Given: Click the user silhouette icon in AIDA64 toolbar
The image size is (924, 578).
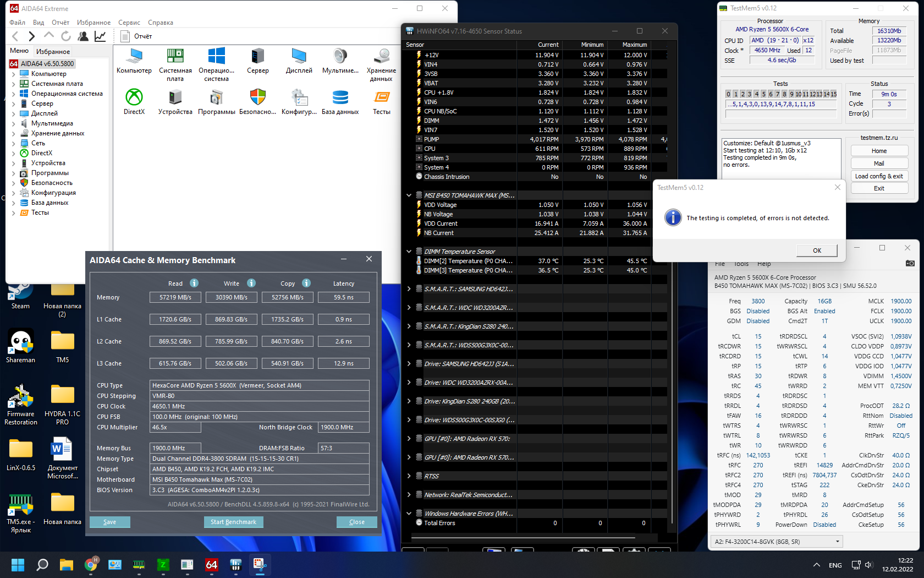Looking at the screenshot, I should pos(83,36).
